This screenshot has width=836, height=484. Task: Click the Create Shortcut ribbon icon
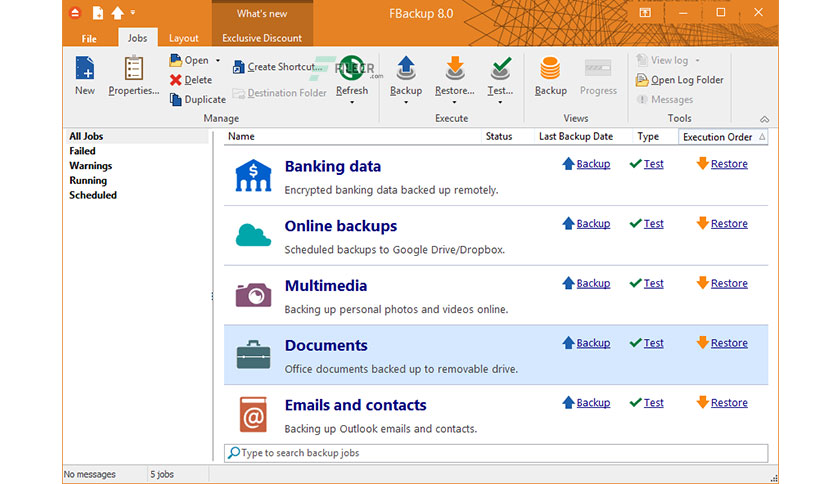coord(239,67)
